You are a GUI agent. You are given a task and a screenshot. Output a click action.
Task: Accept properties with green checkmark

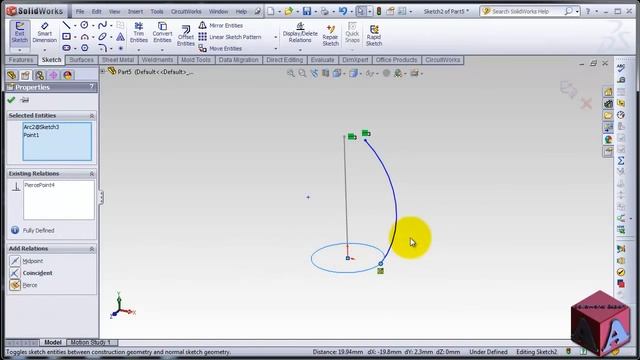pyautogui.click(x=11, y=100)
